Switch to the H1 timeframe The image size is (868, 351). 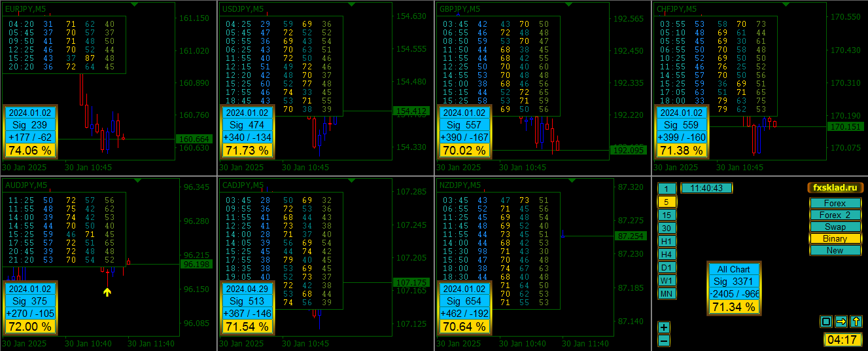[x=667, y=241]
